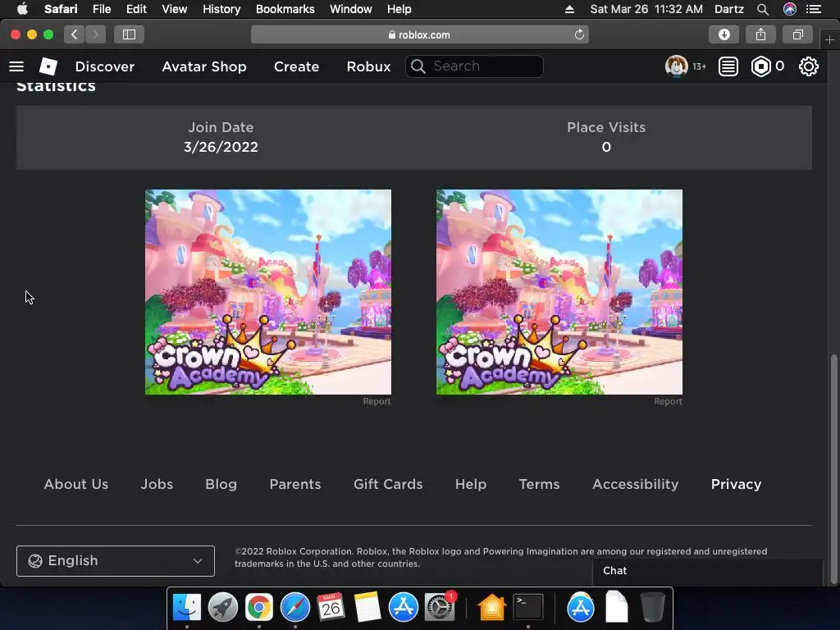The image size is (840, 630).
Task: Show Safari downloads
Action: click(x=724, y=34)
